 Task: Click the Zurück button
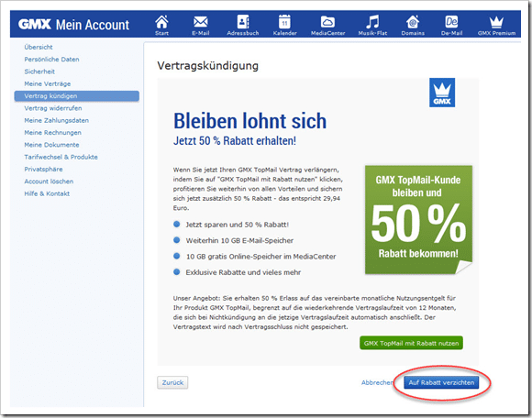tap(172, 382)
